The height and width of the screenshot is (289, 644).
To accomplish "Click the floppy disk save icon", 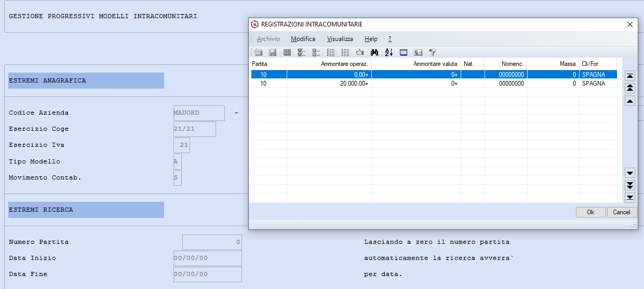I will [x=273, y=52].
